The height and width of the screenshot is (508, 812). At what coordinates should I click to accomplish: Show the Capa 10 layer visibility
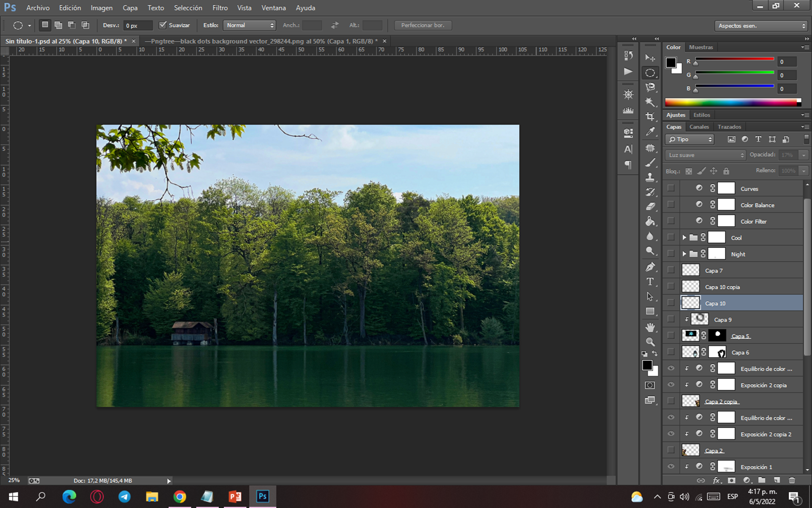tap(671, 303)
